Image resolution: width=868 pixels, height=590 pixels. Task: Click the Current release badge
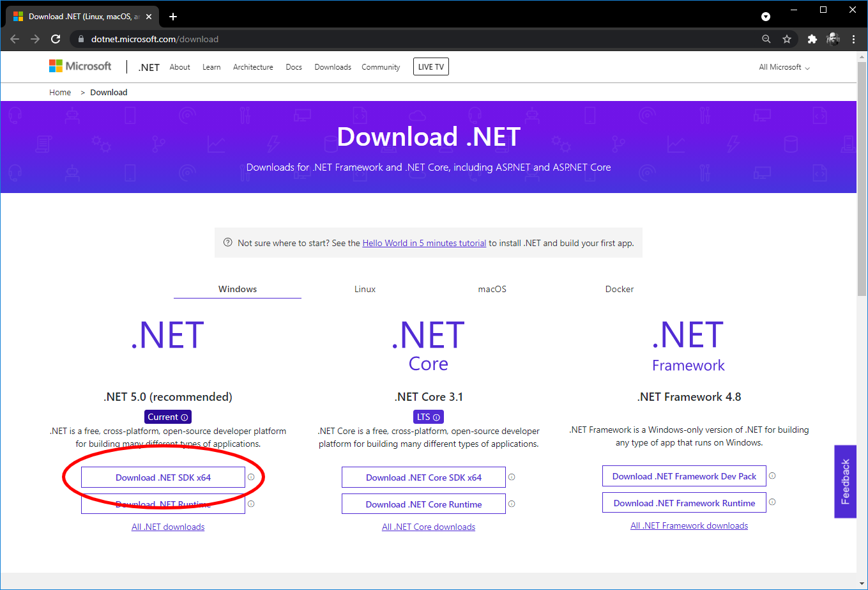click(x=168, y=417)
